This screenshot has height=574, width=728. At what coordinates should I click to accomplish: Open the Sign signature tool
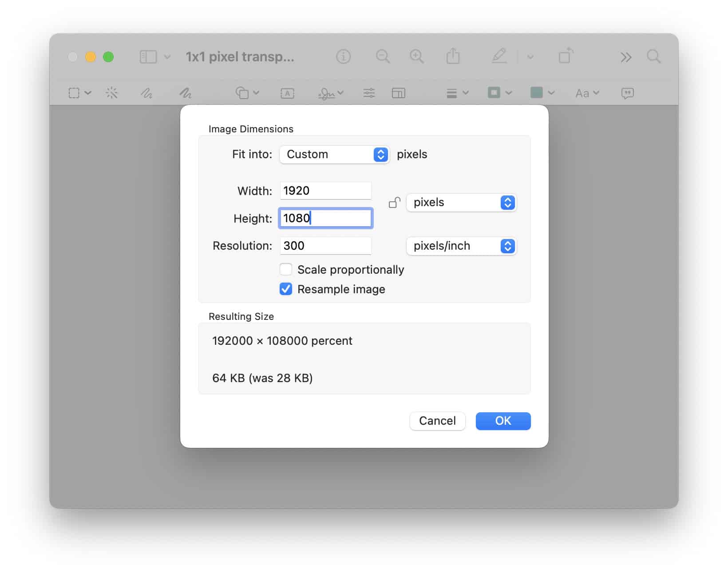coord(327,93)
